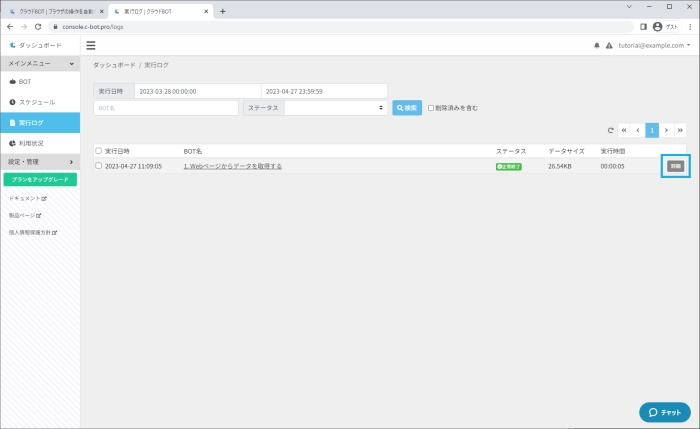
Task: Click the notification bell icon
Action: [597, 45]
